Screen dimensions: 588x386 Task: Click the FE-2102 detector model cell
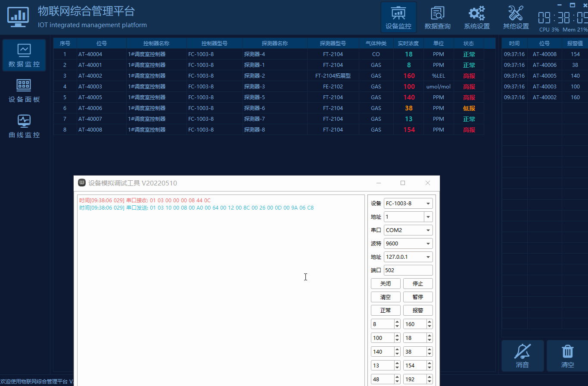333,87
